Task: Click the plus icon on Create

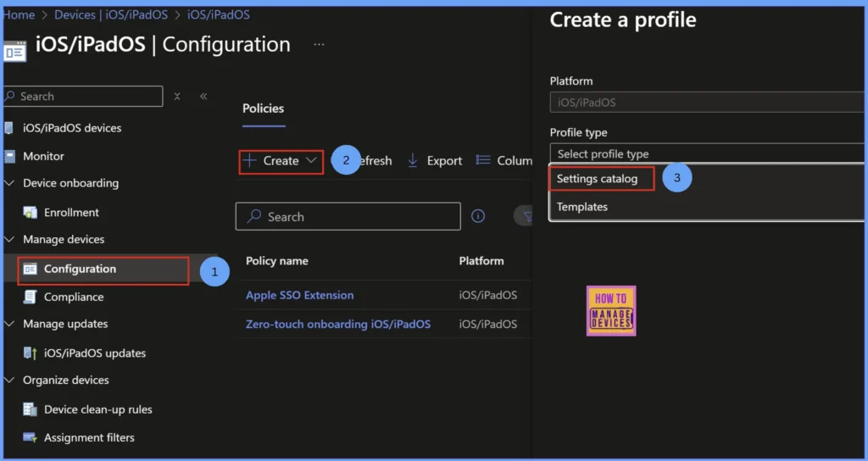Action: tap(250, 161)
